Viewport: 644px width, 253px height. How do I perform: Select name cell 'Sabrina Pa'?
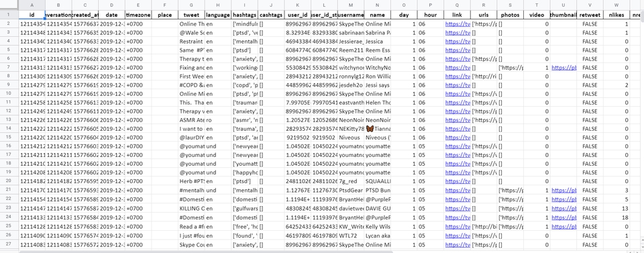click(378, 32)
